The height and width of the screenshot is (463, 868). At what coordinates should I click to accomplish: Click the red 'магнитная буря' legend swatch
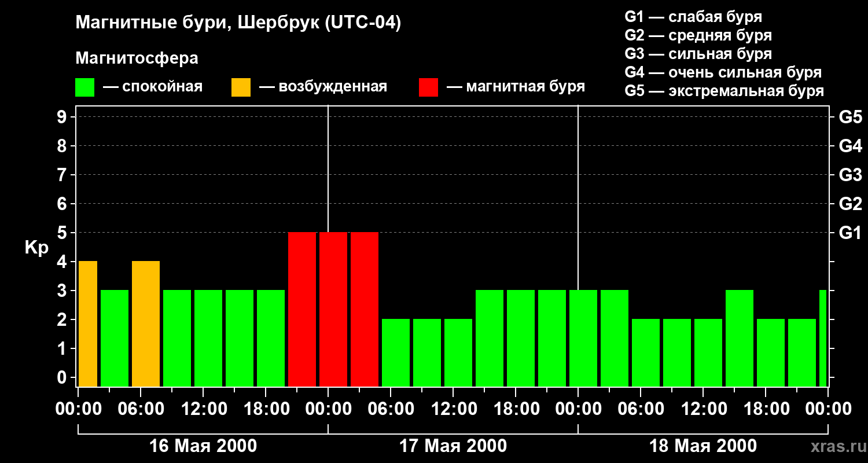[x=428, y=87]
